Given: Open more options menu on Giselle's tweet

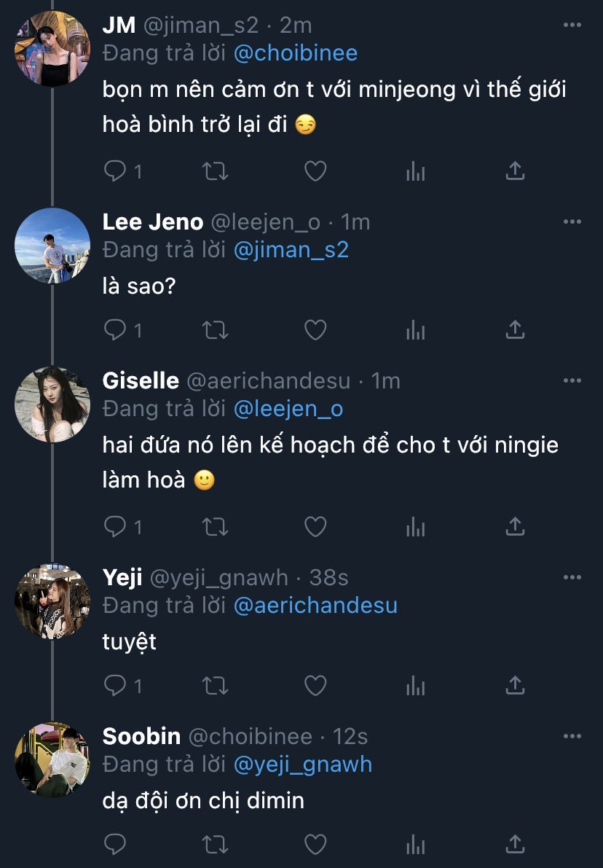Looking at the screenshot, I should pos(572,380).
